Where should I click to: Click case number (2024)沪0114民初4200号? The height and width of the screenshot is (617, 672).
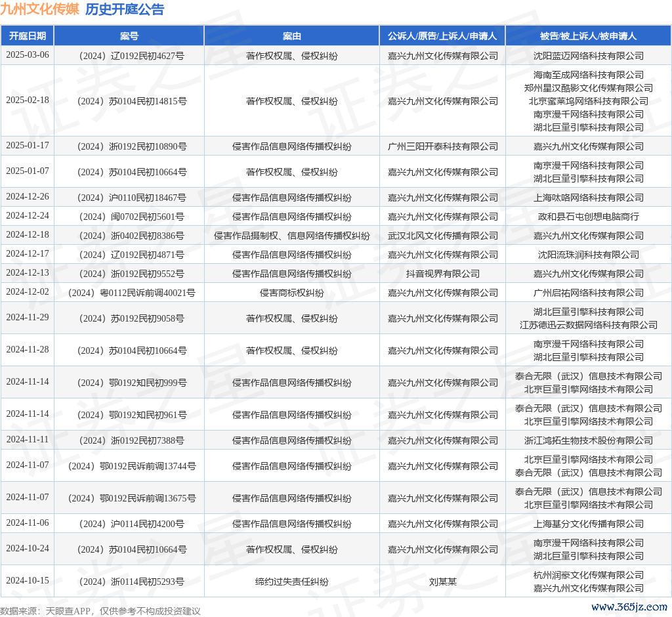[131, 524]
